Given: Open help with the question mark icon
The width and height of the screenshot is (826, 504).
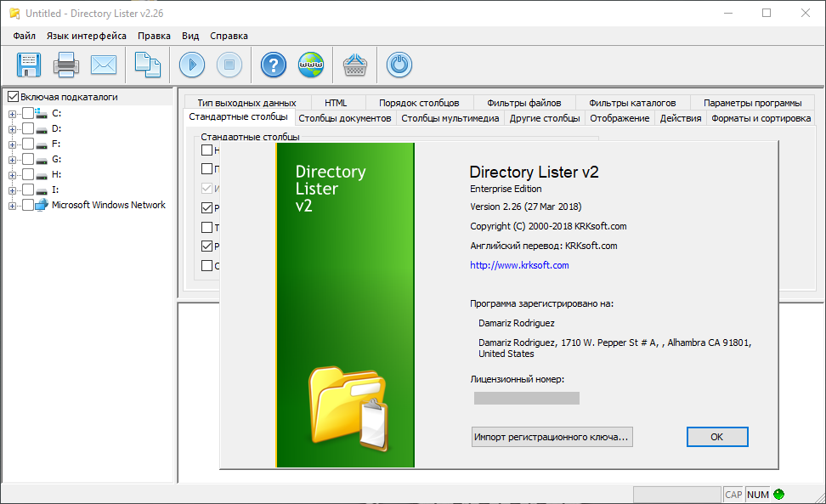Looking at the screenshot, I should (x=274, y=65).
